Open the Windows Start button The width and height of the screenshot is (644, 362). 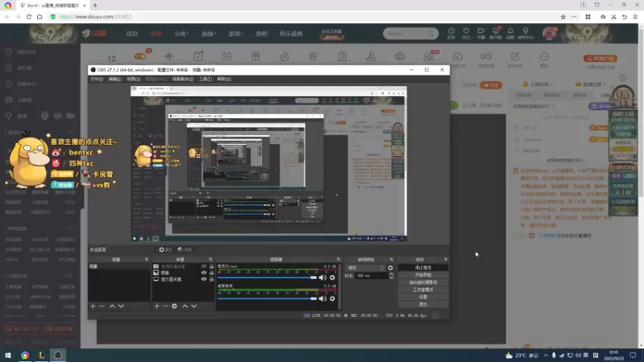click(8, 356)
